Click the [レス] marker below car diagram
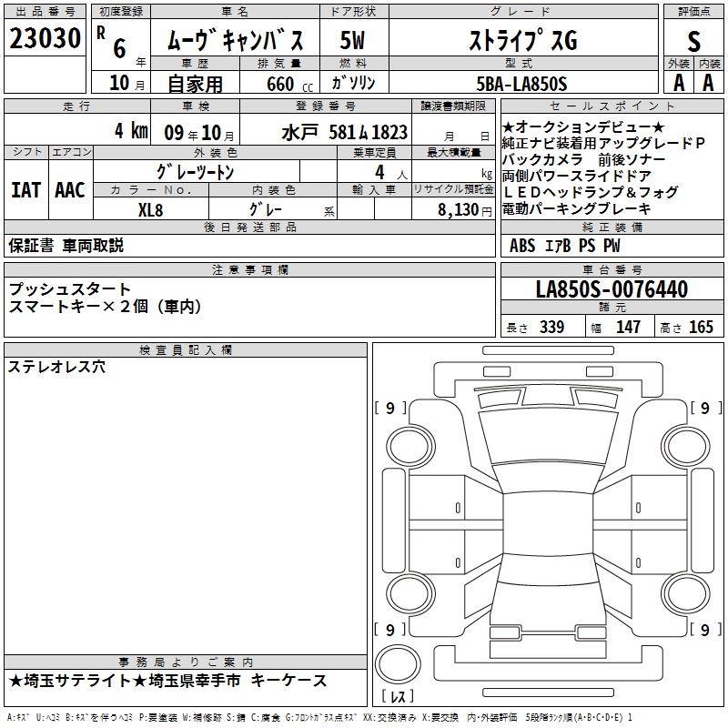The width and height of the screenshot is (728, 728). click(398, 697)
